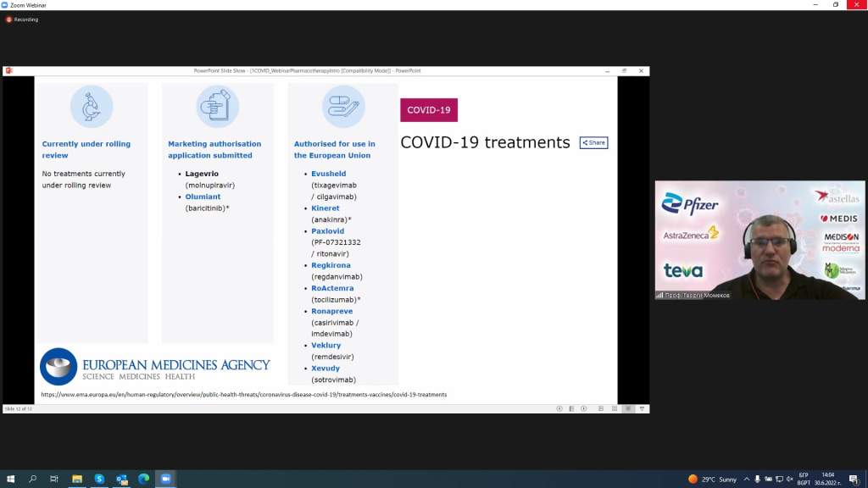Click 'Currently under rolling review' heading
The width and height of the screenshot is (868, 488).
pyautogui.click(x=86, y=149)
